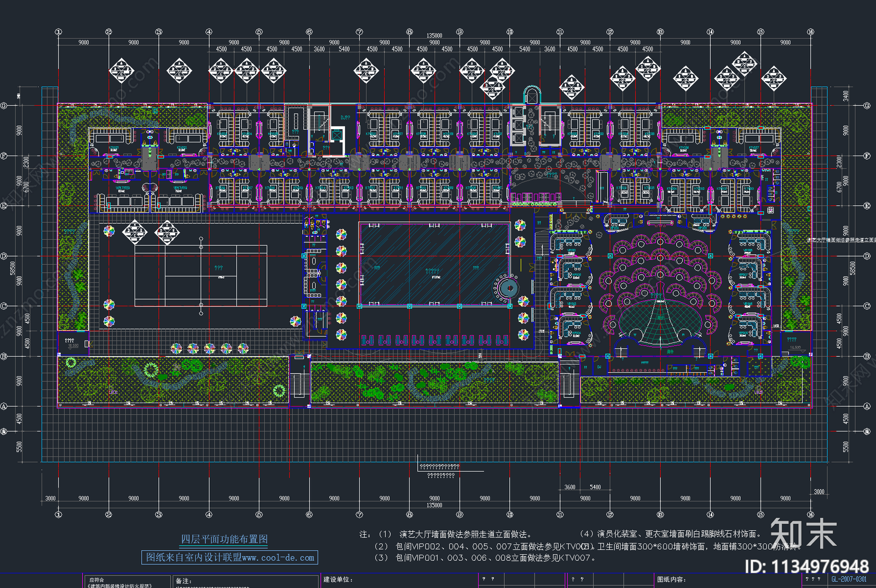Viewport: 876px width, 588px height.
Task: Select the hatched swimming pool
Action: (x=434, y=264)
